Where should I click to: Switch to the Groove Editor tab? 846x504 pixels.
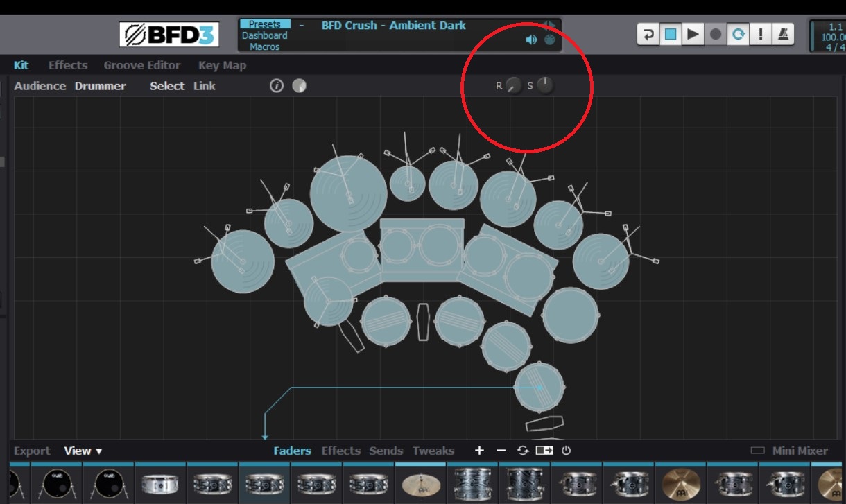point(142,65)
